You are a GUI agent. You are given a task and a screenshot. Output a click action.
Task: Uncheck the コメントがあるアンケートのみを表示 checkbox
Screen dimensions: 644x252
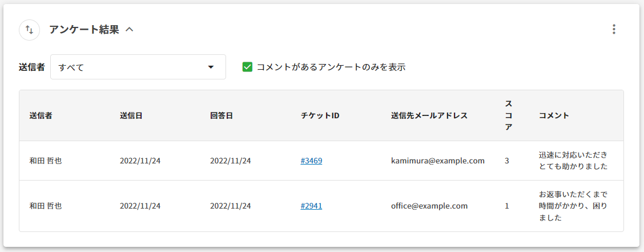(247, 67)
